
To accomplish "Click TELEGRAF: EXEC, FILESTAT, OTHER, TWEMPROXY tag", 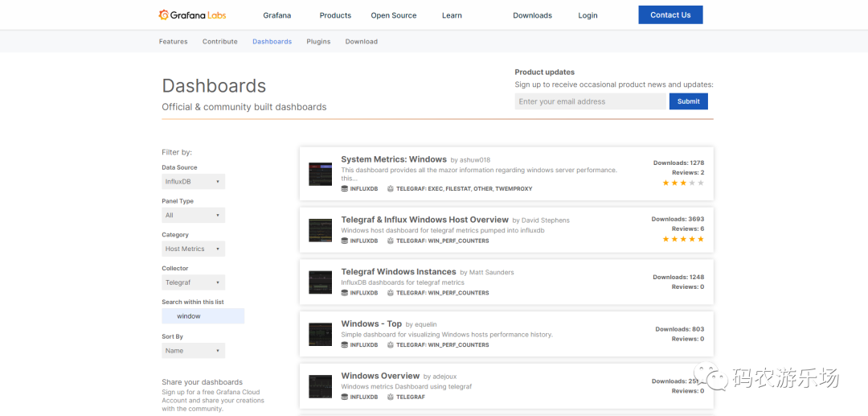I will pyautogui.click(x=465, y=189).
